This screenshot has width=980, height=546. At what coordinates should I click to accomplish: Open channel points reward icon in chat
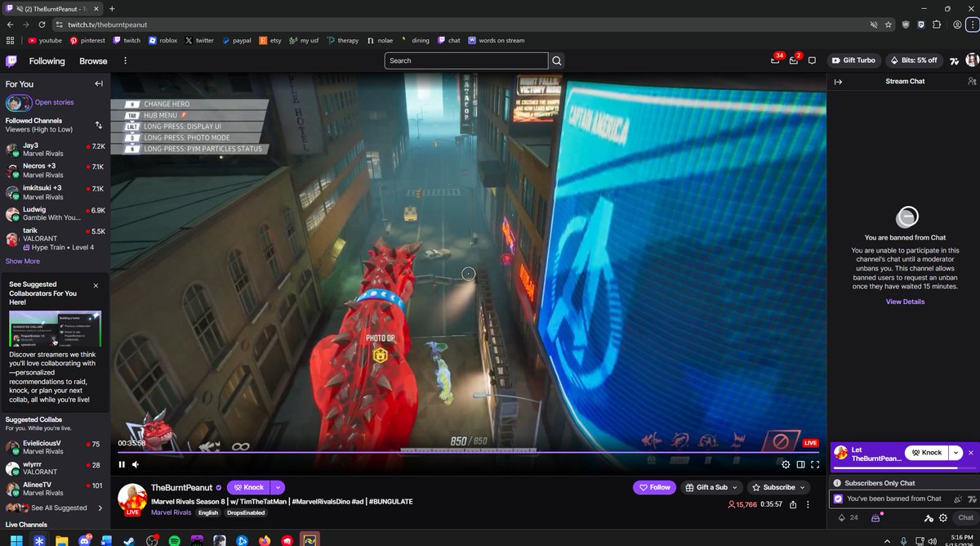(x=877, y=517)
